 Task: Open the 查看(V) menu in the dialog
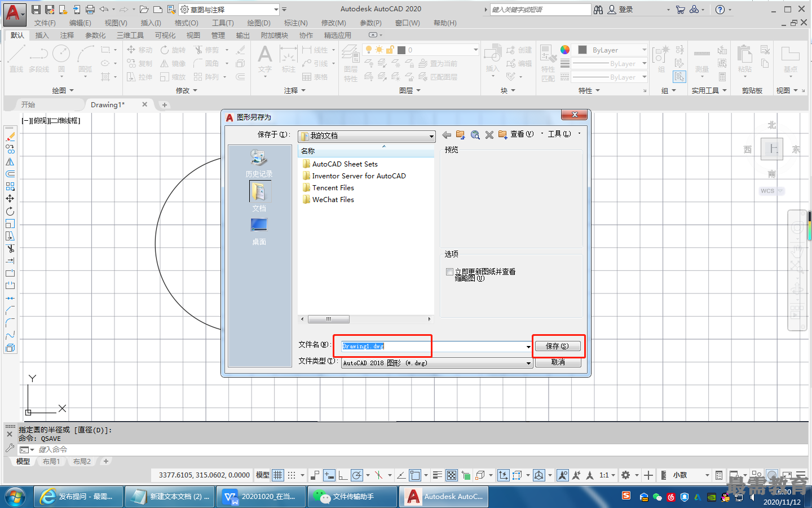pyautogui.click(x=522, y=134)
